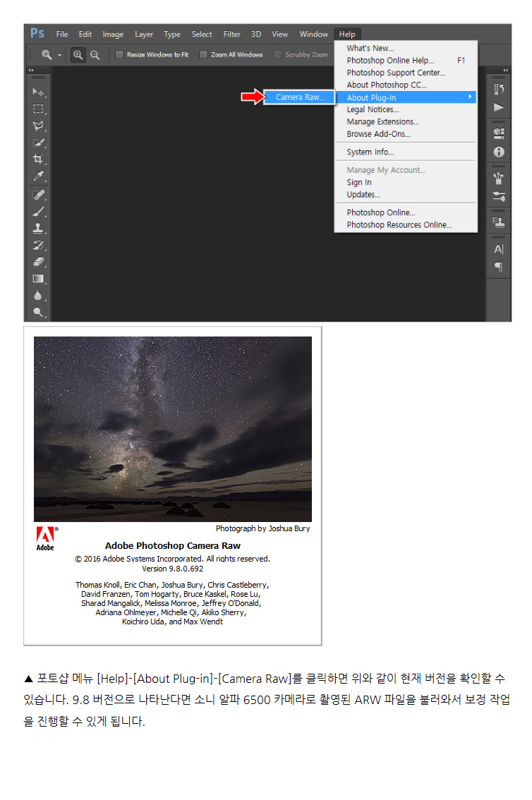Click the Adobe logo in splash
The image size is (532, 800).
tap(47, 538)
